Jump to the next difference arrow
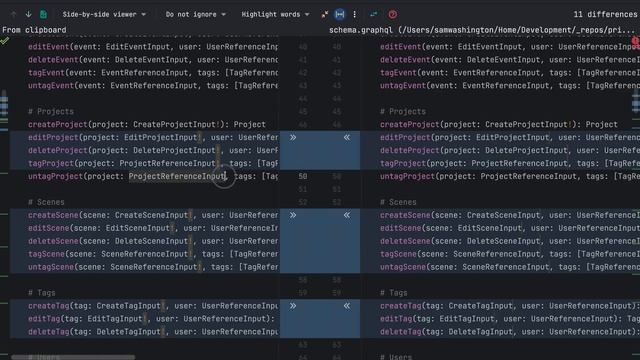Image resolution: width=640 pixels, height=360 pixels. pyautogui.click(x=28, y=14)
